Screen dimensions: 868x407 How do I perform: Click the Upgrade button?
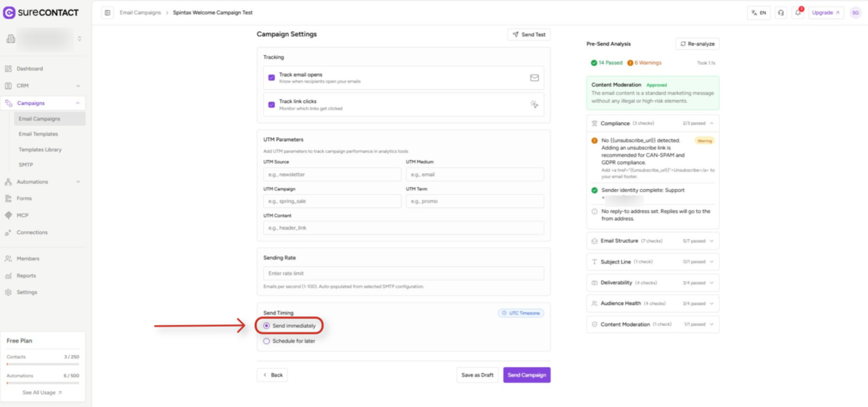pos(826,12)
